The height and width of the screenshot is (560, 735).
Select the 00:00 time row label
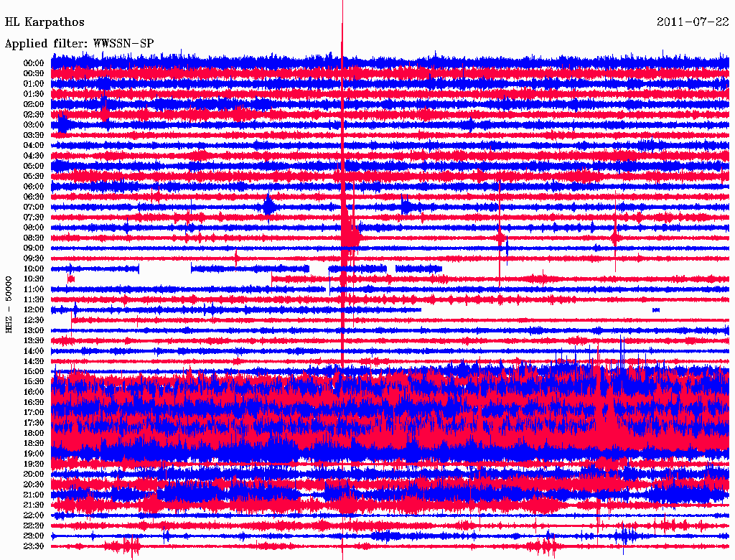point(34,63)
